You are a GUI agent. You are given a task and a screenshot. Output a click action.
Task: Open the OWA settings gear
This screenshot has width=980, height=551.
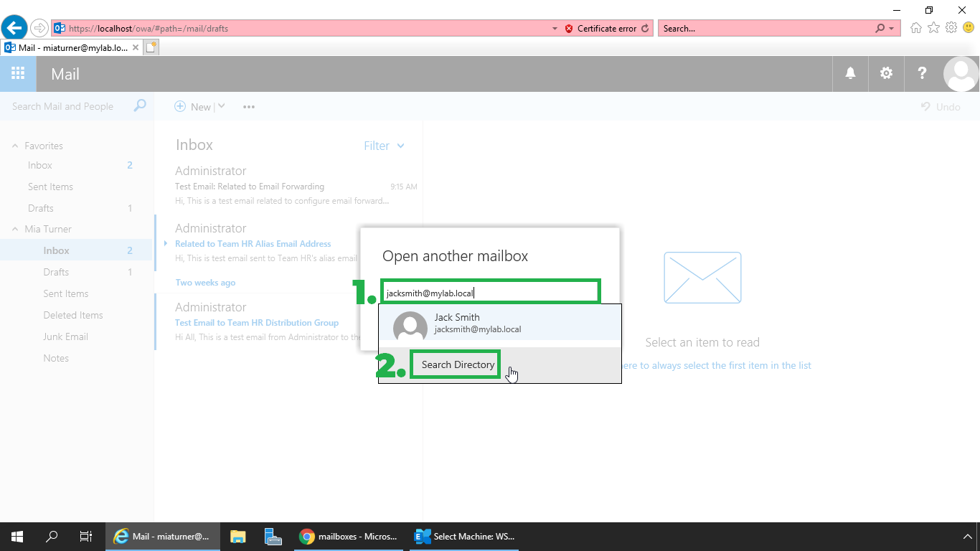click(x=886, y=73)
